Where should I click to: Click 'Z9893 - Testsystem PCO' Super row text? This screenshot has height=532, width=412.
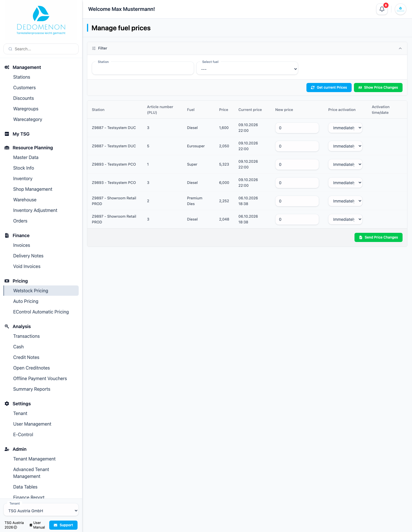point(114,164)
